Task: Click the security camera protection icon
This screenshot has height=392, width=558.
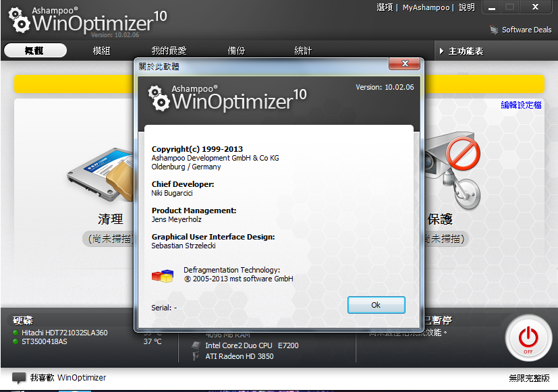Action: tap(453, 169)
